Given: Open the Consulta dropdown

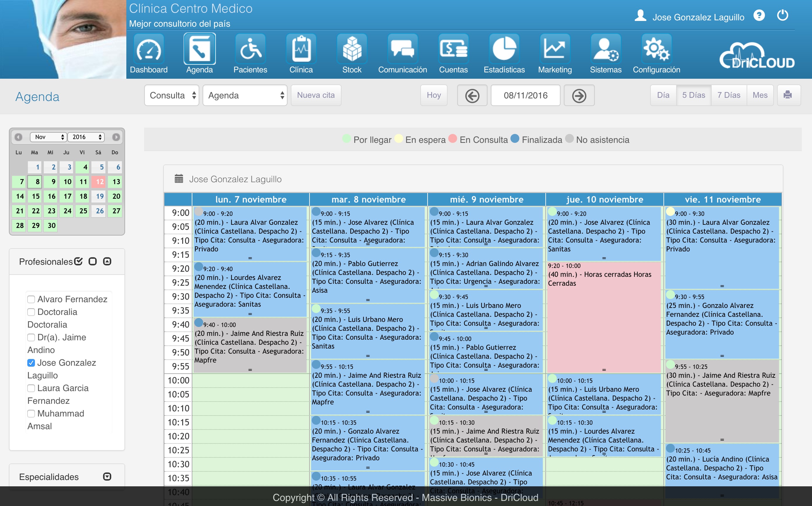Looking at the screenshot, I should pyautogui.click(x=172, y=95).
